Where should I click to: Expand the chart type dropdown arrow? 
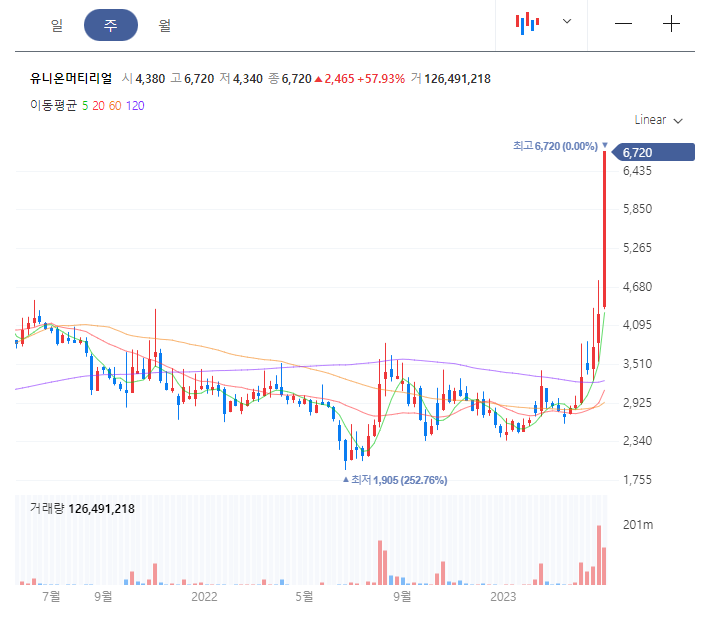[x=567, y=21]
